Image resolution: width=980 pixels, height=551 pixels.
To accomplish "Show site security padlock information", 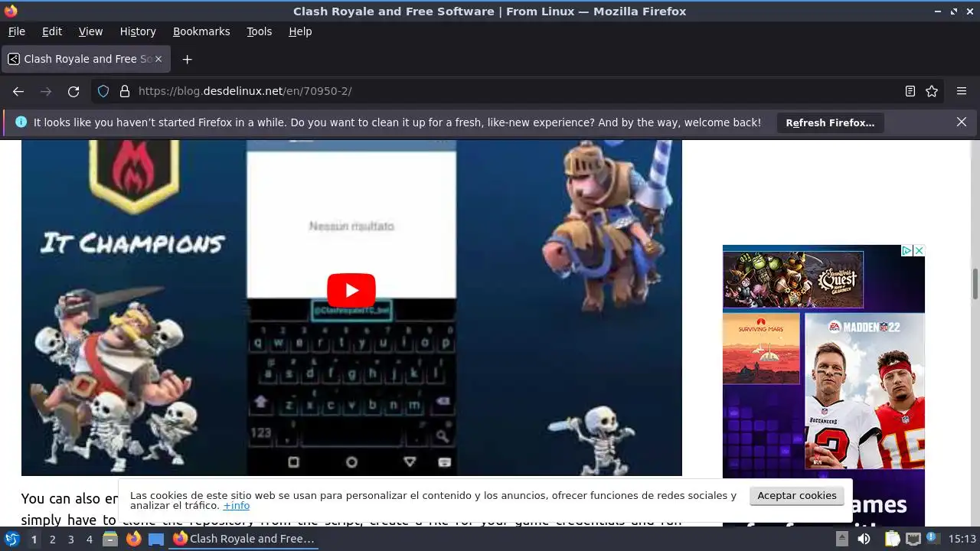I will 125,91.
